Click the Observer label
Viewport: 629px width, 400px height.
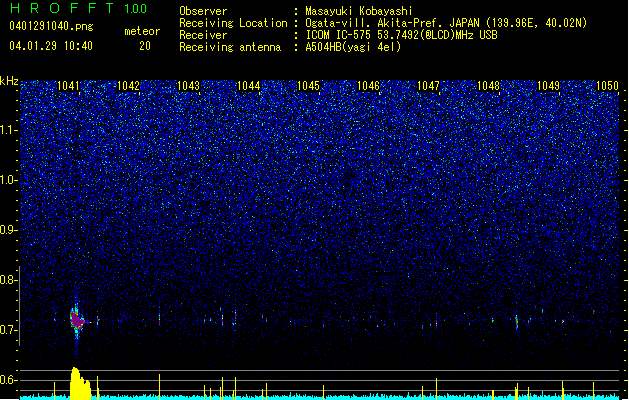click(x=203, y=11)
